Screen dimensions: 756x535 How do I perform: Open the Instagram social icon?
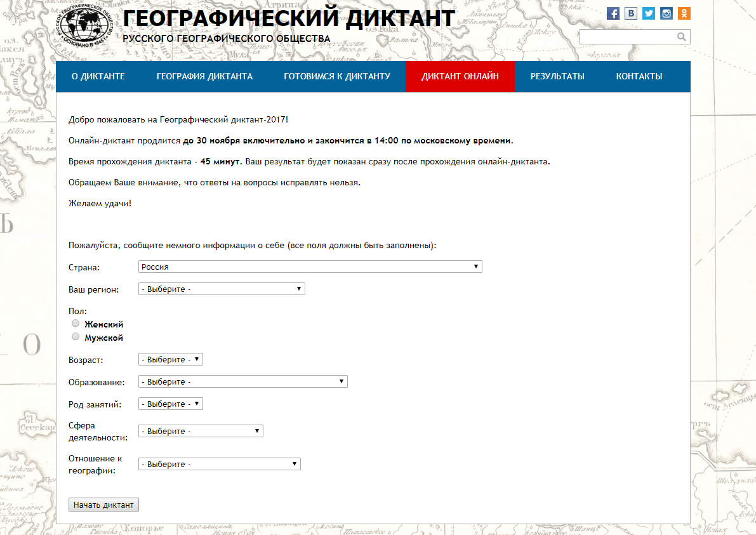(x=666, y=13)
